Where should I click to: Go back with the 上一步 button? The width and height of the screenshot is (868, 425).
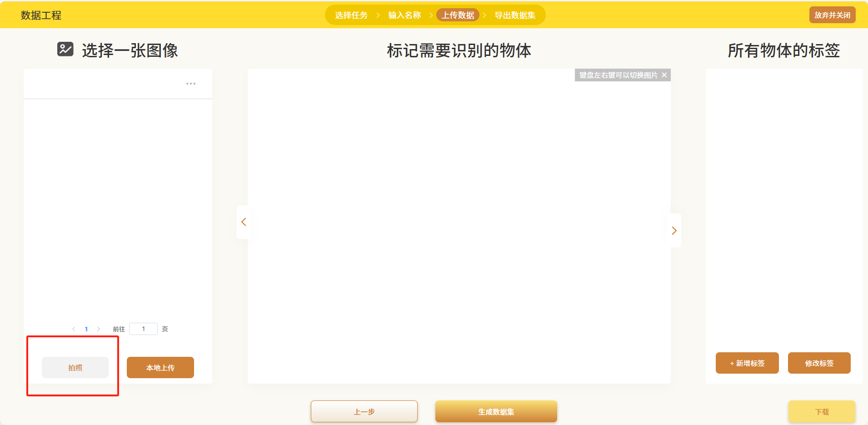(364, 411)
